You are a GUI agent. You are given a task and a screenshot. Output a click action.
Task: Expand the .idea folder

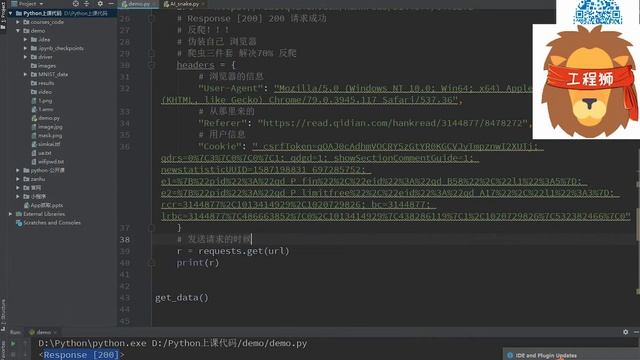point(25,40)
